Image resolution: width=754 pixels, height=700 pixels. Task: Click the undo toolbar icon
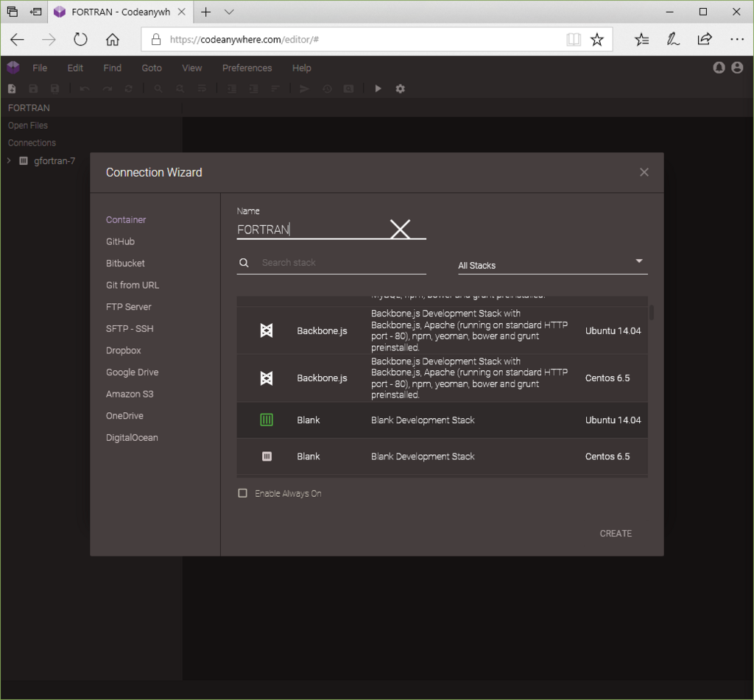[x=85, y=88]
